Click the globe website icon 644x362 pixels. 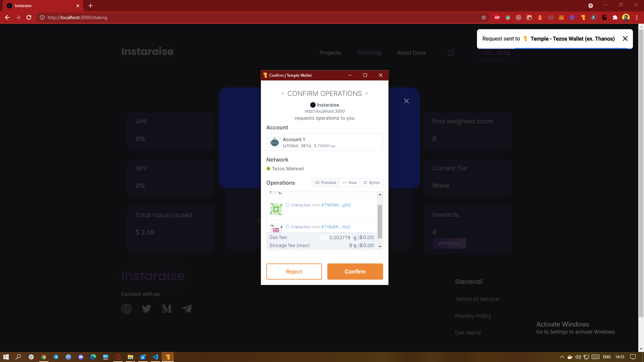click(x=126, y=308)
